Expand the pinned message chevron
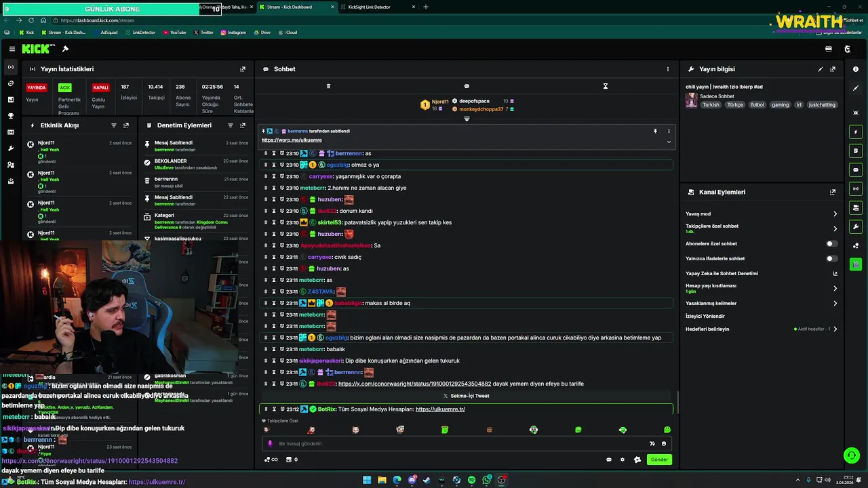The height and width of the screenshot is (488, 868). click(x=669, y=142)
